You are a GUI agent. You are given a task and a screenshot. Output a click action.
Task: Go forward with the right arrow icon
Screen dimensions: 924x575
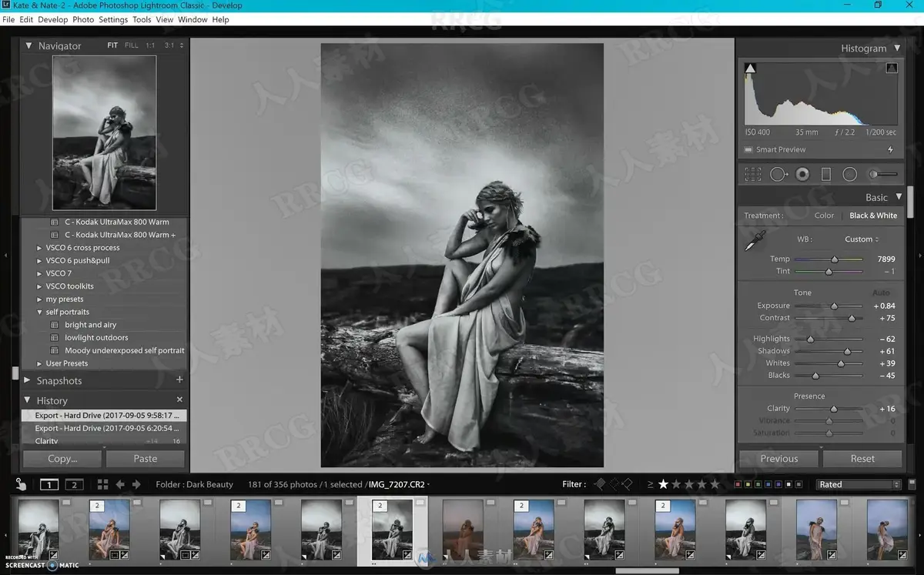click(x=136, y=484)
